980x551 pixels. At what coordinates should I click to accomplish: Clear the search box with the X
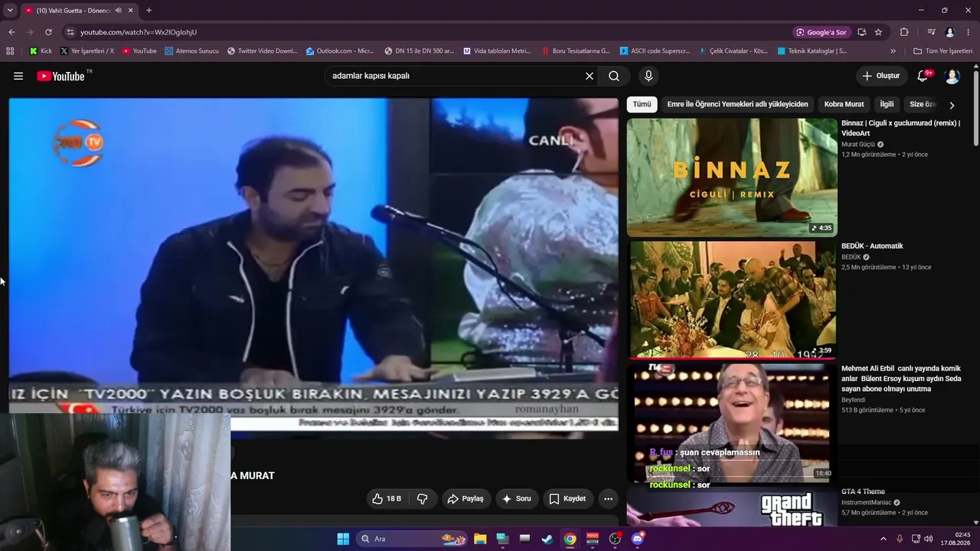(590, 76)
